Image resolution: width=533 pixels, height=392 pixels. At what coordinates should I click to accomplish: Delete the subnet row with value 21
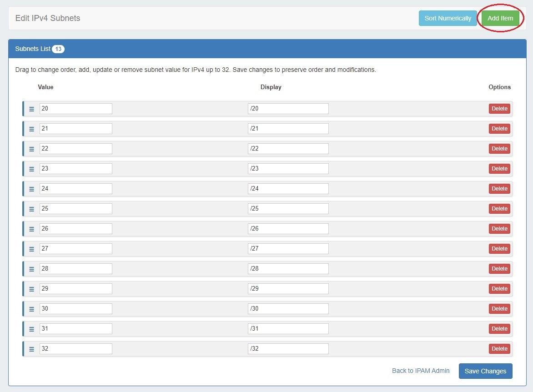(499, 129)
